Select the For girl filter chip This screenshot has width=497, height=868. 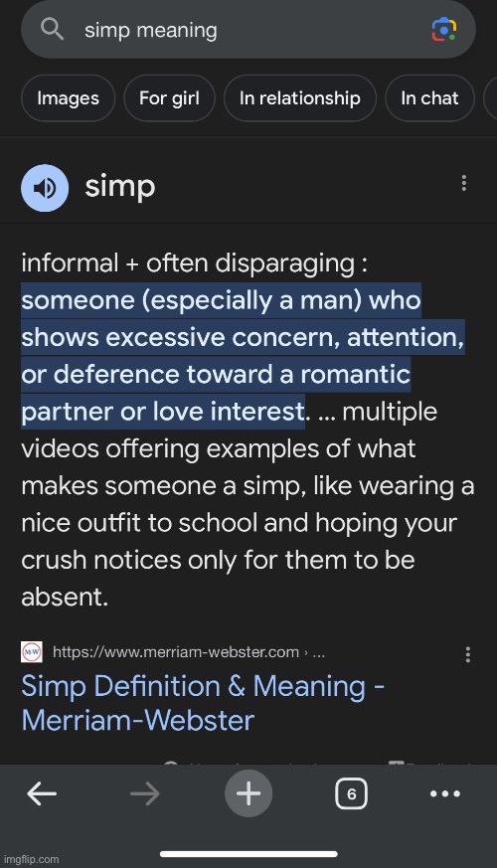169,98
